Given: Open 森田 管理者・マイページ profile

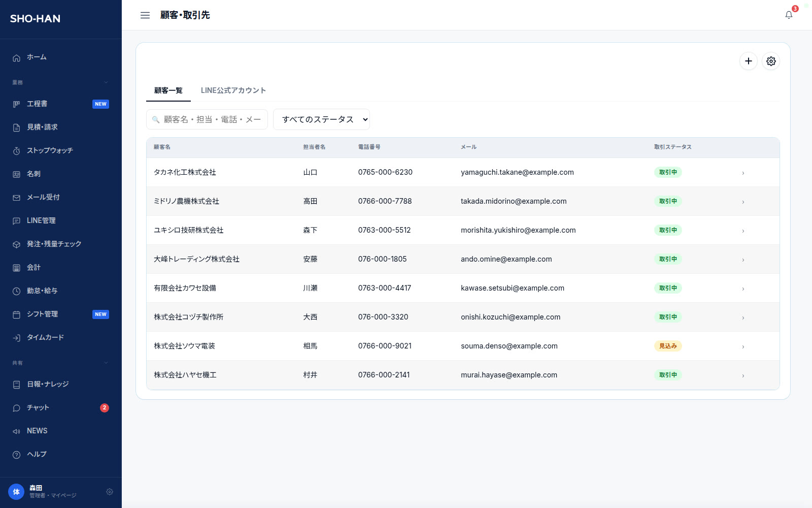Looking at the screenshot, I should coord(53,491).
